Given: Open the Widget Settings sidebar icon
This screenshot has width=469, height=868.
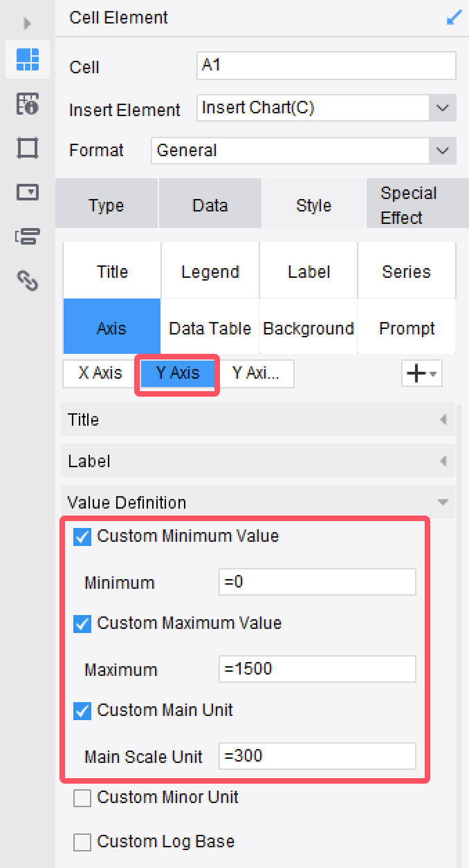Looking at the screenshot, I should [28, 192].
